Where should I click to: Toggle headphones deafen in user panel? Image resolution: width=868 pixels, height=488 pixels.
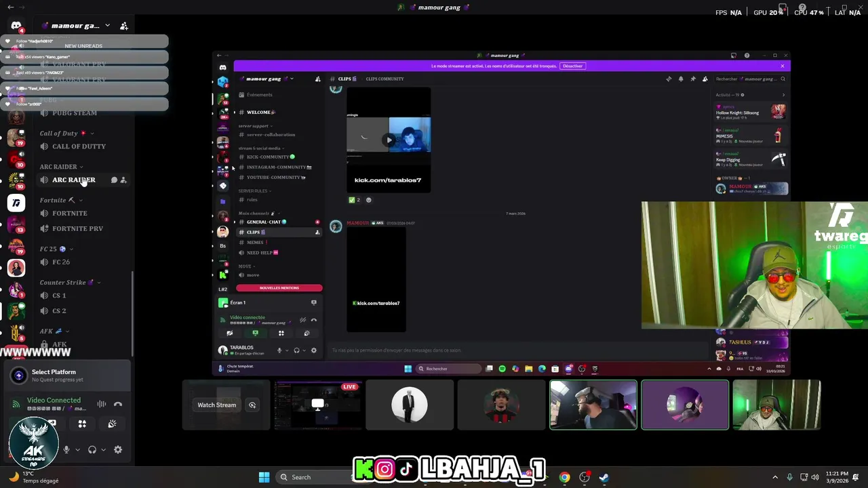click(x=92, y=449)
